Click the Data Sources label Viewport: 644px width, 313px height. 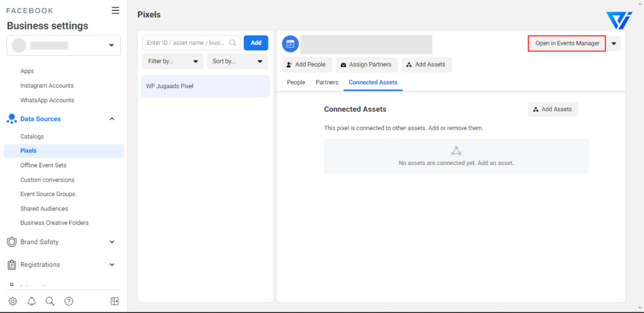[x=40, y=119]
